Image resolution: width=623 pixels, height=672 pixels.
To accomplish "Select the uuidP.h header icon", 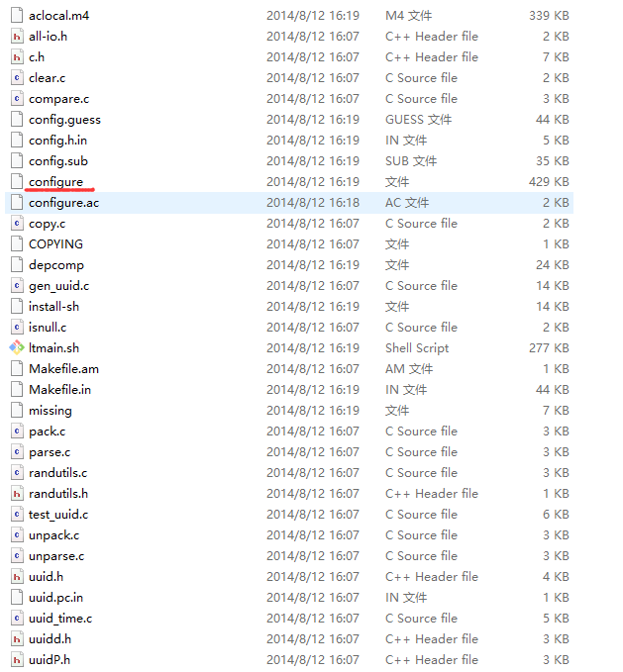I will tap(17, 660).
